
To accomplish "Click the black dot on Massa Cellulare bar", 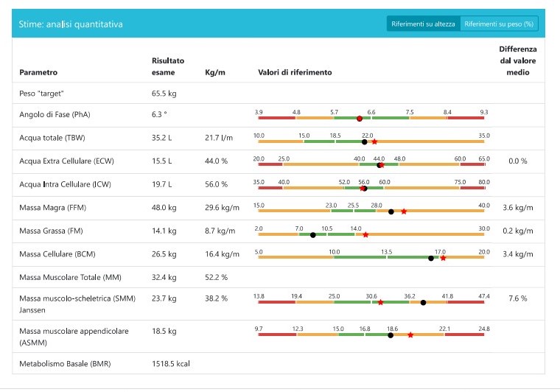I will [431, 258].
